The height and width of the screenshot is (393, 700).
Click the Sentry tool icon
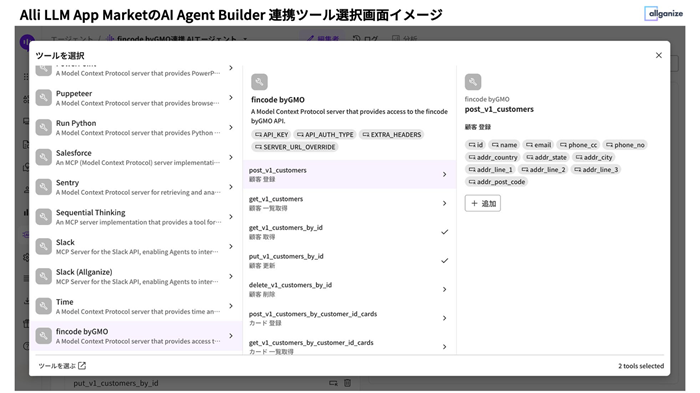[44, 187]
